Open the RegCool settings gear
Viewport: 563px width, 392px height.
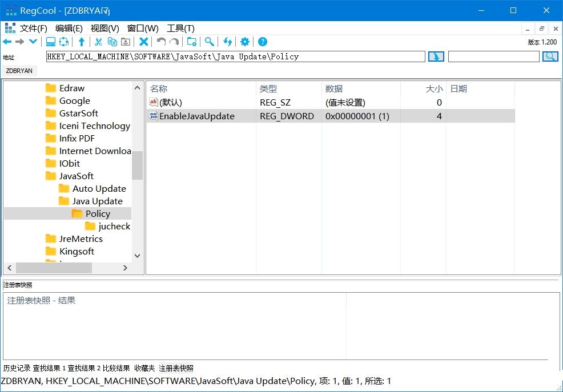coord(244,42)
